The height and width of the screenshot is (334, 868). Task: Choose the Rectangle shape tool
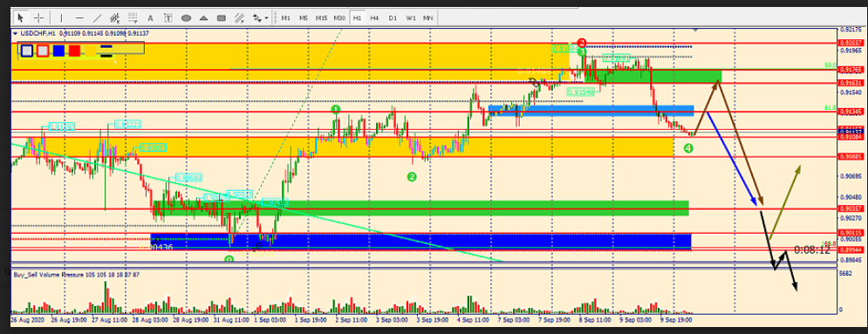[x=222, y=17]
